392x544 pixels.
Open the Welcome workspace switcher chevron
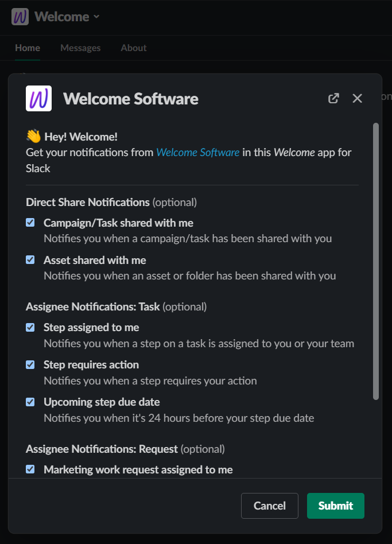tap(95, 17)
